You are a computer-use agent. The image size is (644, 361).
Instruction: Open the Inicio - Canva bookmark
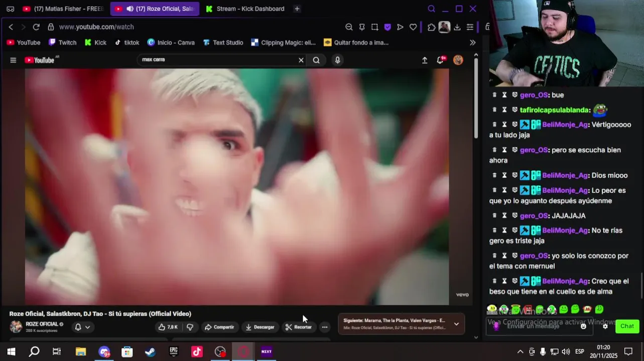[x=171, y=43]
